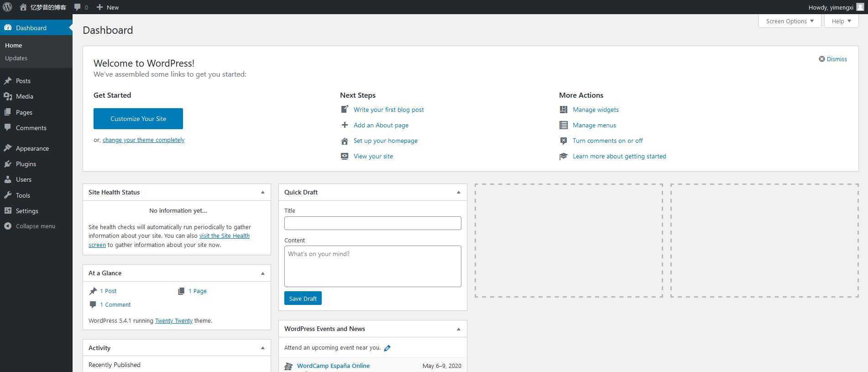Click the pencil edit location icon in Events
The height and width of the screenshot is (372, 868).
click(x=387, y=348)
